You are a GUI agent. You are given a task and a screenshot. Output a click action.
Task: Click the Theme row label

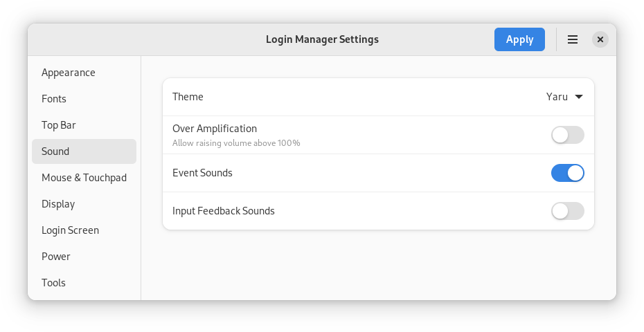pos(188,97)
